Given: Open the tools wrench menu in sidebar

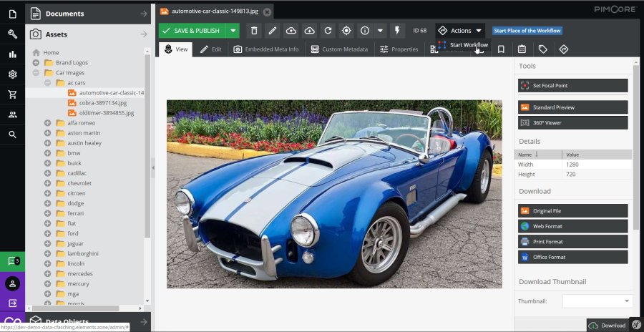Looking at the screenshot, I should [12, 34].
